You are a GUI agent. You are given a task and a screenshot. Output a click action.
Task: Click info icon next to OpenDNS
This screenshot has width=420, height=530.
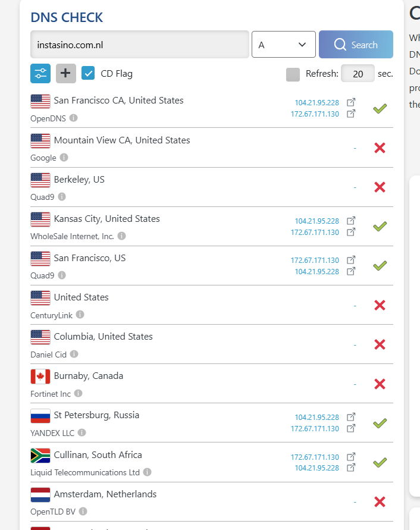tap(73, 118)
